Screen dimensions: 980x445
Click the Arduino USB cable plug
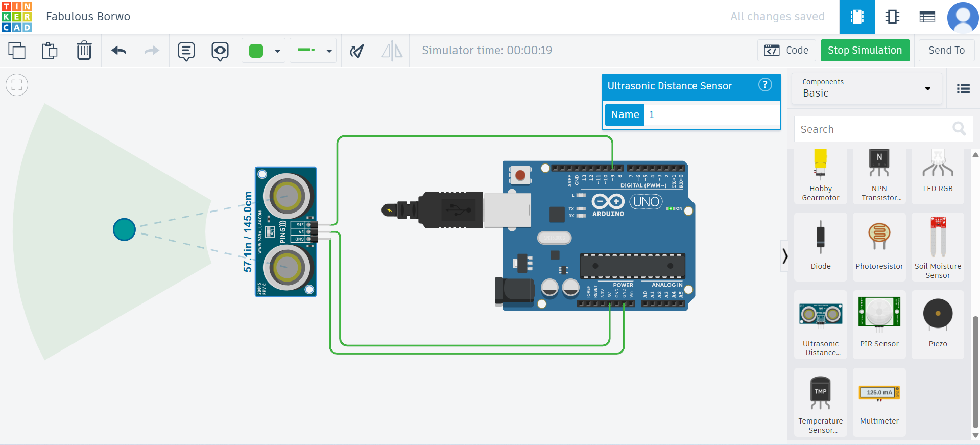pos(456,209)
